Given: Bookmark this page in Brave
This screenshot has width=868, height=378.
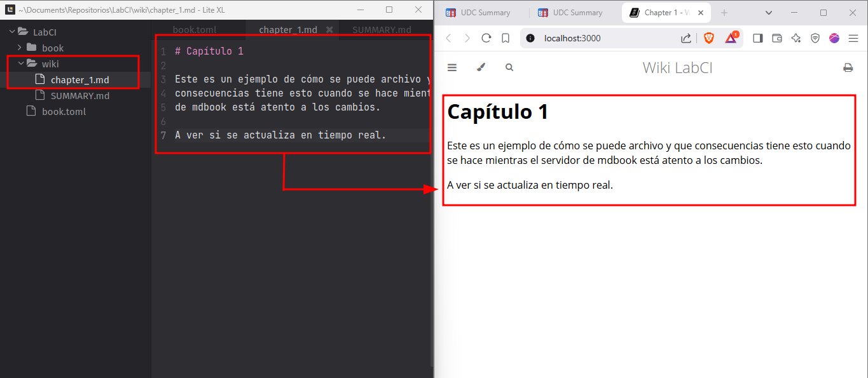Looking at the screenshot, I should (506, 38).
